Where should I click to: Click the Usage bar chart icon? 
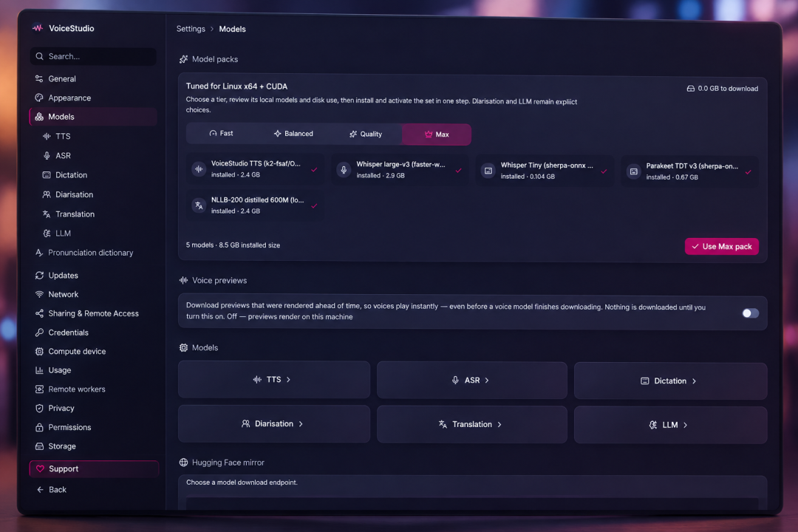tap(39, 370)
